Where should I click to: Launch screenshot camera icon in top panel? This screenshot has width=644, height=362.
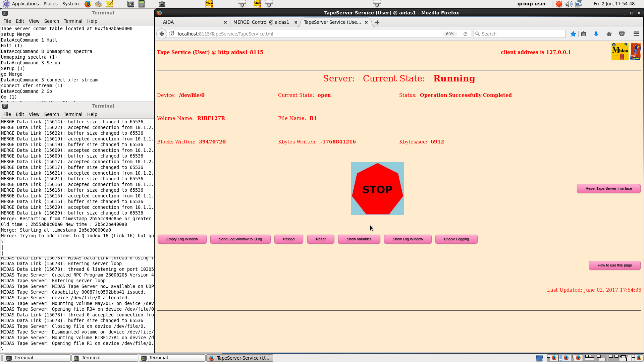coord(162,4)
